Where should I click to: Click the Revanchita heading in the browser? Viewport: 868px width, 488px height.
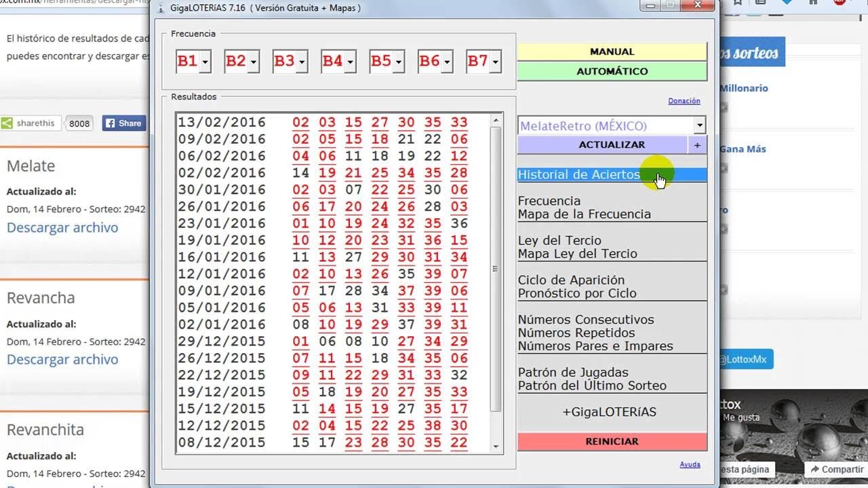click(x=45, y=430)
